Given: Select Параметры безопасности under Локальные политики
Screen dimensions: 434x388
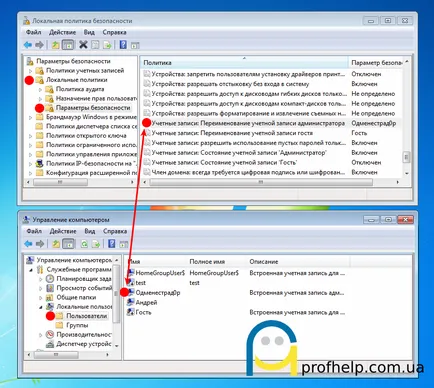Looking at the screenshot, I should pos(93,108).
